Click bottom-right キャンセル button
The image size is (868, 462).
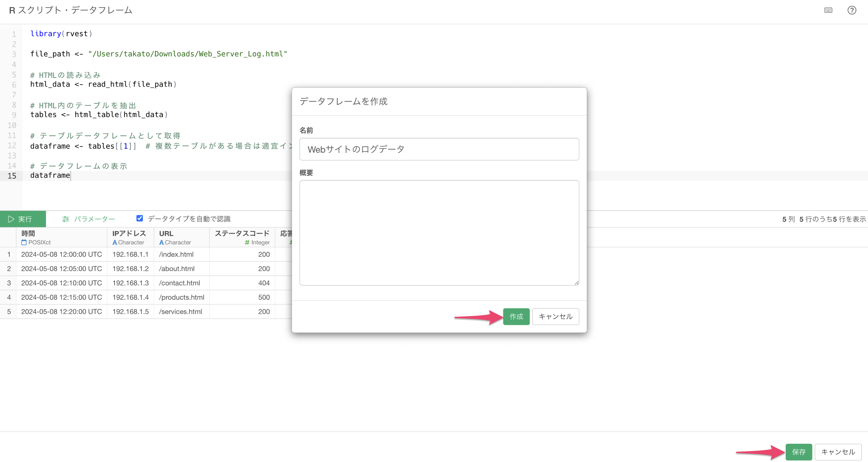pyautogui.click(x=838, y=452)
